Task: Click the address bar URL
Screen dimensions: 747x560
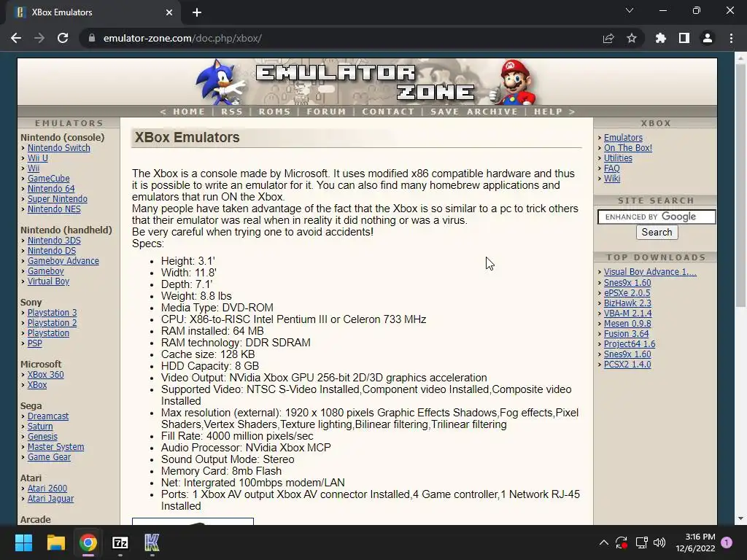Action: tap(182, 38)
